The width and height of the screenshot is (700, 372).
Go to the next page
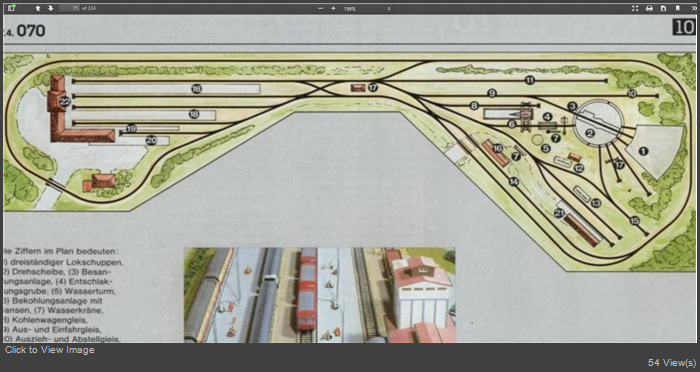pyautogui.click(x=50, y=8)
